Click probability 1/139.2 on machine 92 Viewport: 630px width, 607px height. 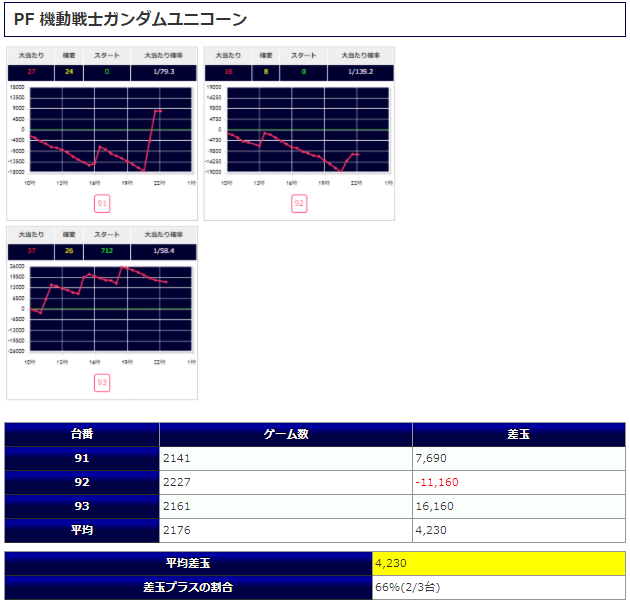pos(360,72)
